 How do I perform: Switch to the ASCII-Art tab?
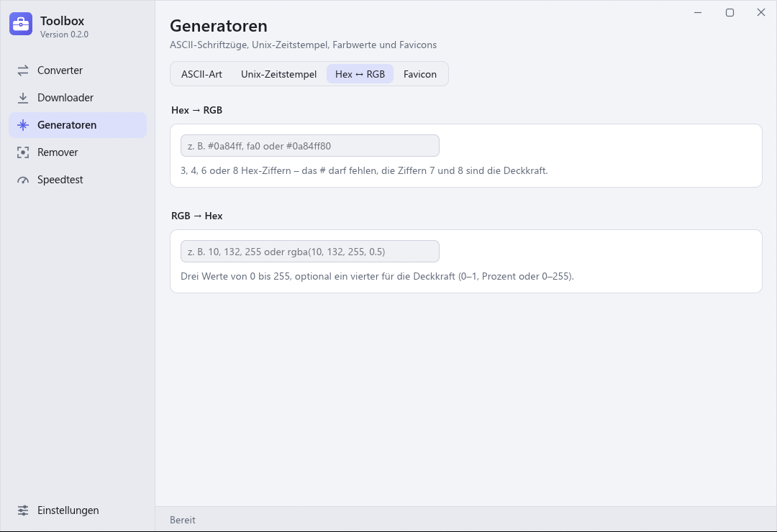pos(201,74)
